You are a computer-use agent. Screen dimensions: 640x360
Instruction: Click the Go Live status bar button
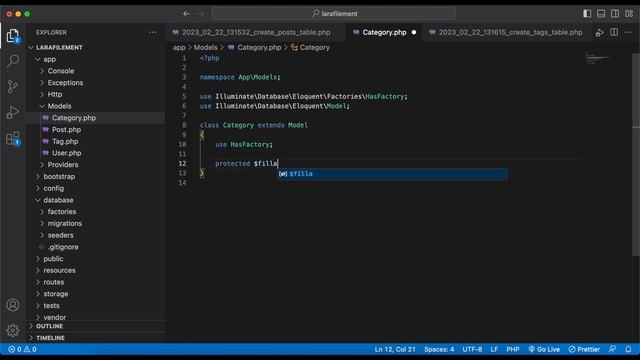point(544,349)
